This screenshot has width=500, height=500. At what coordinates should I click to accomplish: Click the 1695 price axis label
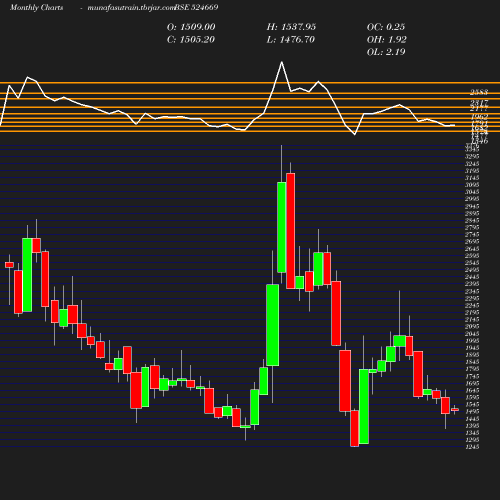472,383
